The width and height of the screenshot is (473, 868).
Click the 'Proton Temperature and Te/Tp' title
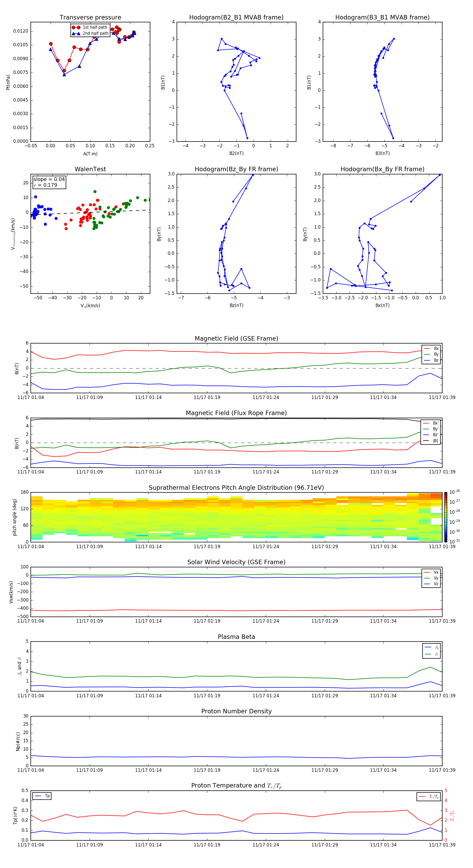pyautogui.click(x=236, y=786)
